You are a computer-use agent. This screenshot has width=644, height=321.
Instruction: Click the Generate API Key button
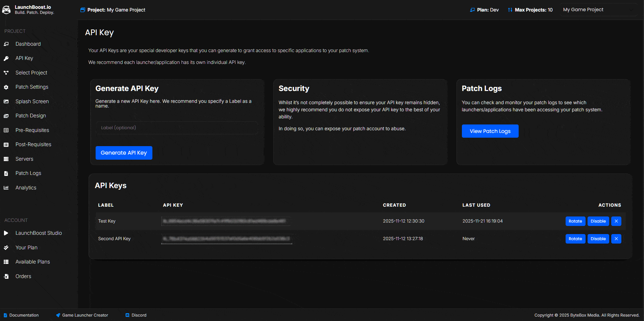(x=124, y=153)
